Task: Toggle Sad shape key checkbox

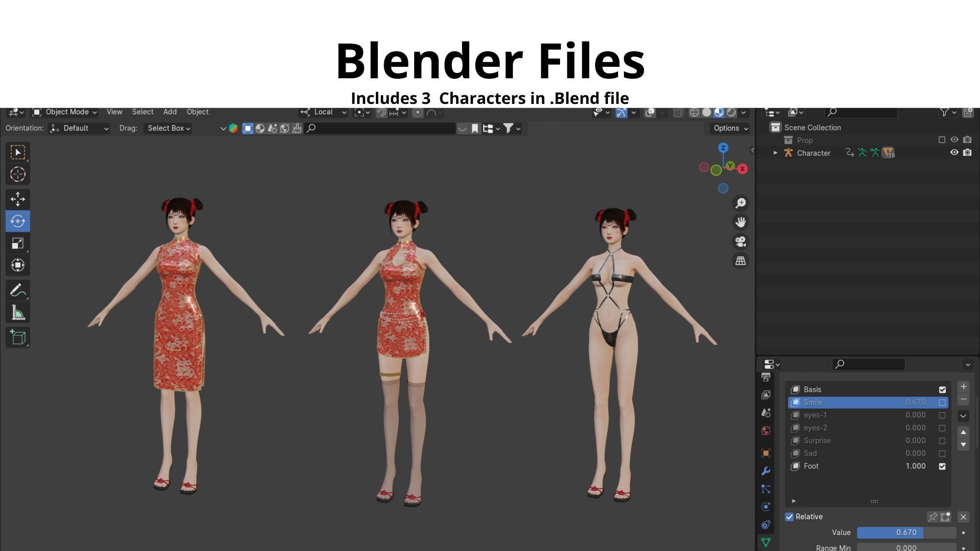Action: coord(942,453)
